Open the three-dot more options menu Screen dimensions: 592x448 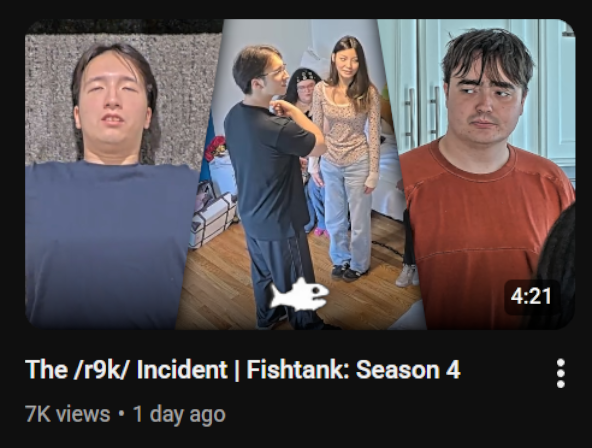[561, 373]
